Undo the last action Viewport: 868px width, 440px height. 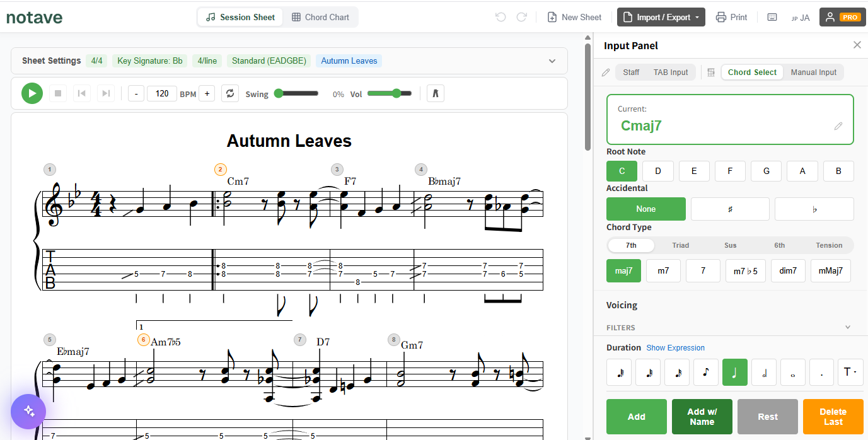(501, 17)
